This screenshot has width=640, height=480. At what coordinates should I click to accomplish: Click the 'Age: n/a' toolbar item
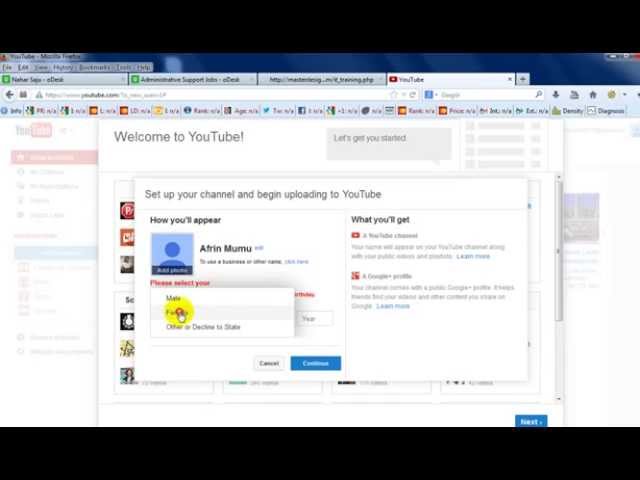[x=241, y=111]
